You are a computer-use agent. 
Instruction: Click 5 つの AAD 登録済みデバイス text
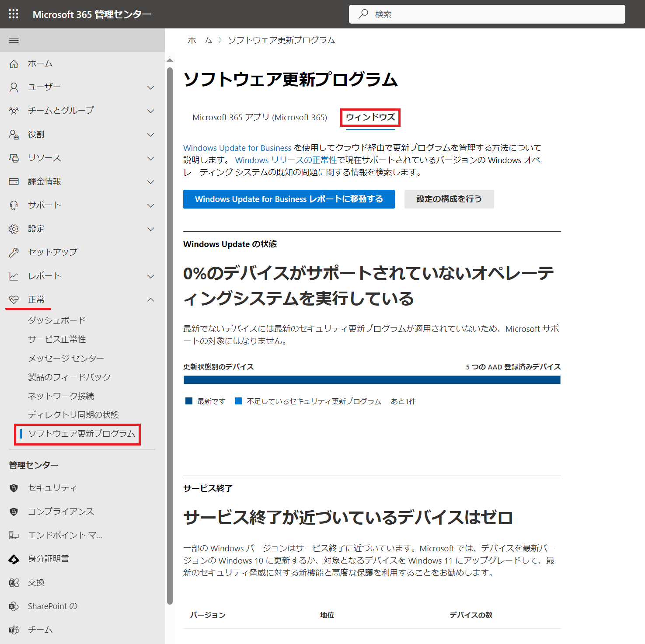[x=513, y=367]
